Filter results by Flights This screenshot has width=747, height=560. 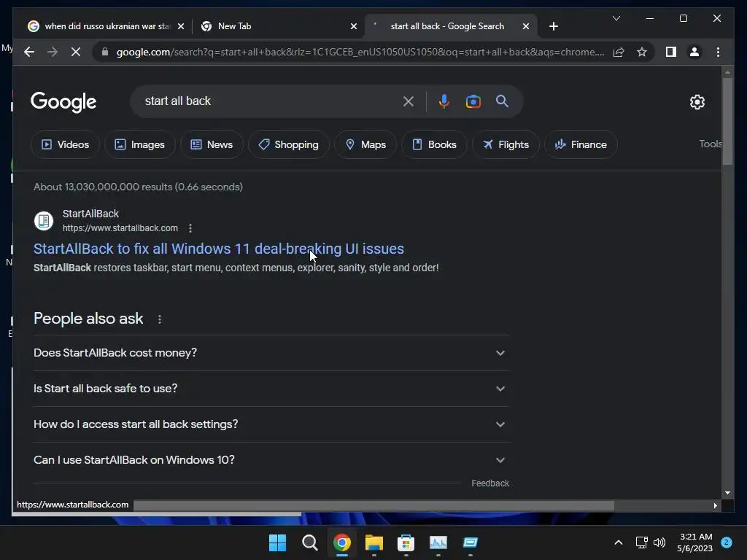[506, 144]
